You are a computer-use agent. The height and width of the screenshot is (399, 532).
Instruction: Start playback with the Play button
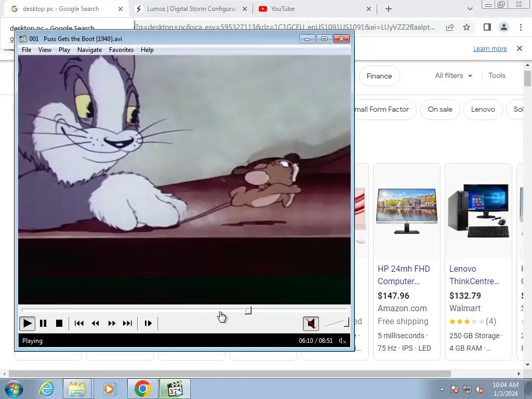pyautogui.click(x=27, y=323)
